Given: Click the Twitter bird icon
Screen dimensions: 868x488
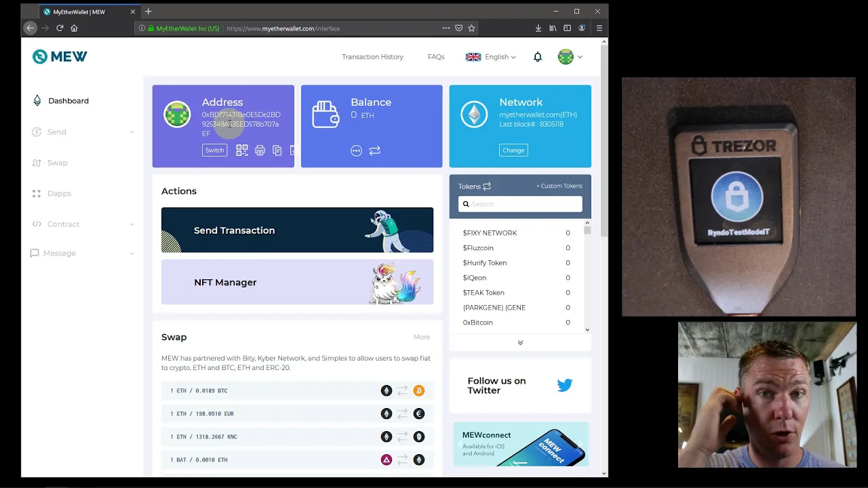Looking at the screenshot, I should click(565, 385).
